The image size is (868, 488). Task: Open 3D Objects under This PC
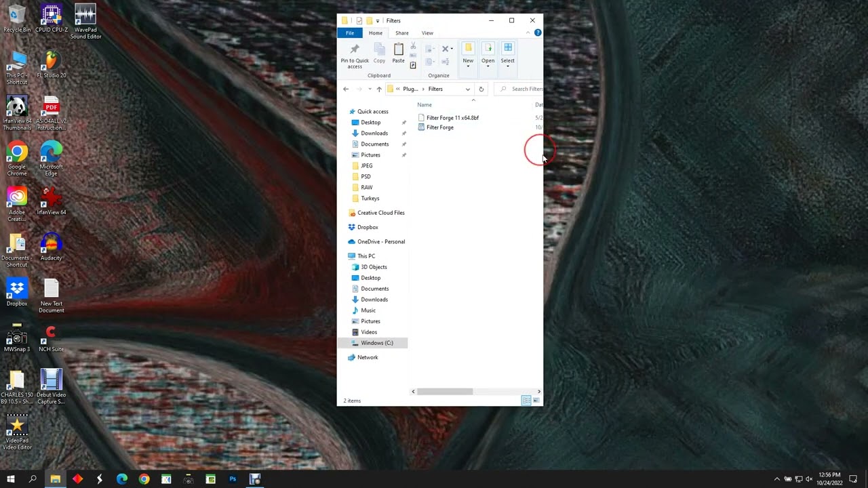tap(374, 267)
